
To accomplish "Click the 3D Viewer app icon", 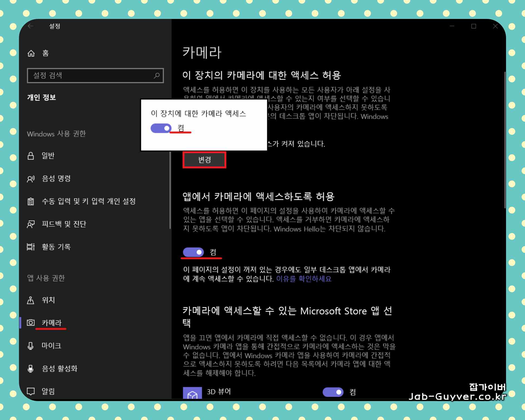I will [192, 393].
